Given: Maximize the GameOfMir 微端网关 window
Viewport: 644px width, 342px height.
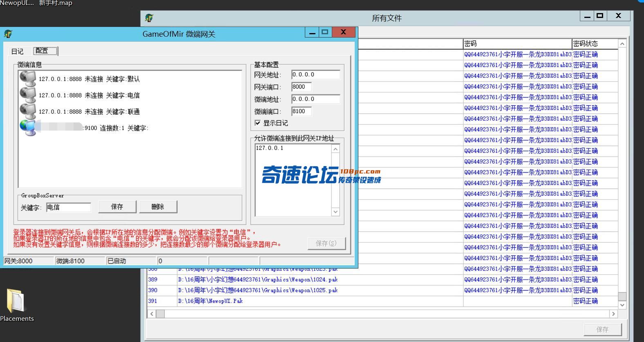Looking at the screenshot, I should tap(325, 32).
